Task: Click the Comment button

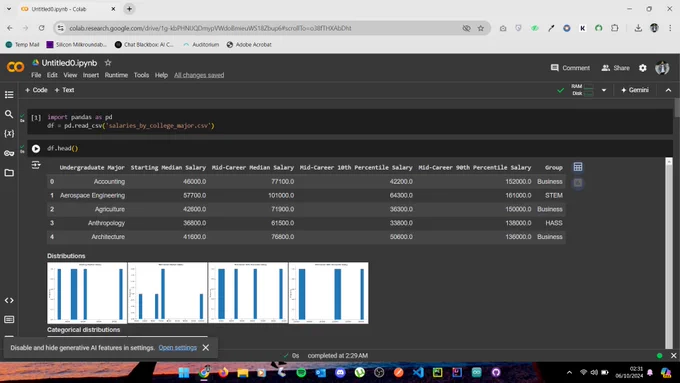Action: click(570, 68)
